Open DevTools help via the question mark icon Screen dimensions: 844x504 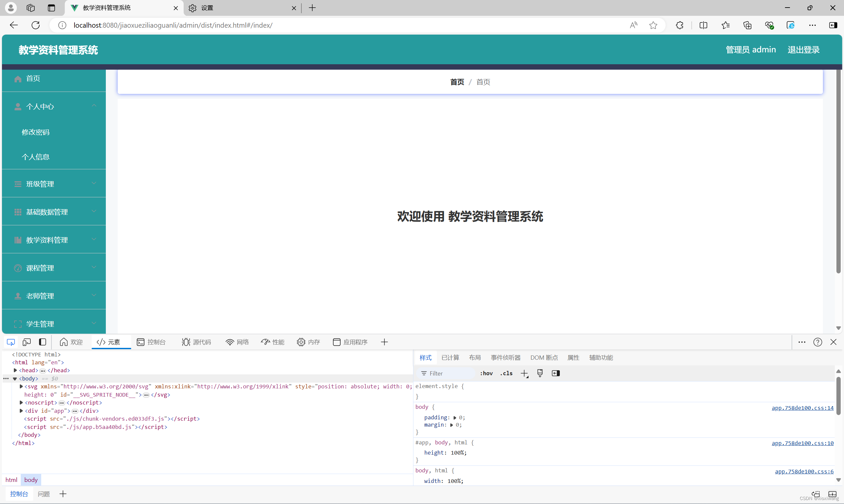[x=818, y=342]
